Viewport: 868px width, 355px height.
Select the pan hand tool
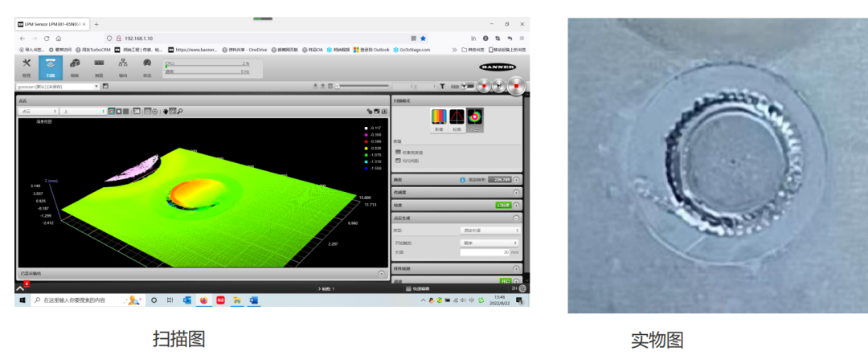tap(165, 111)
